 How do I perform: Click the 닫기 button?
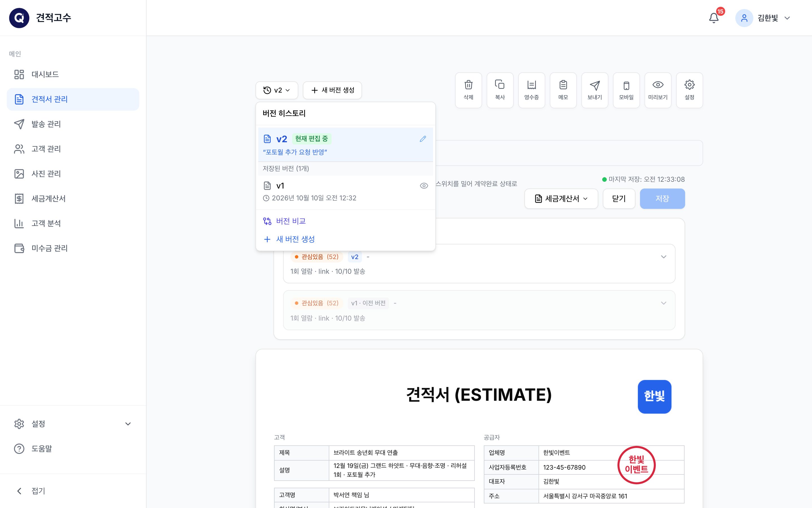(619, 199)
